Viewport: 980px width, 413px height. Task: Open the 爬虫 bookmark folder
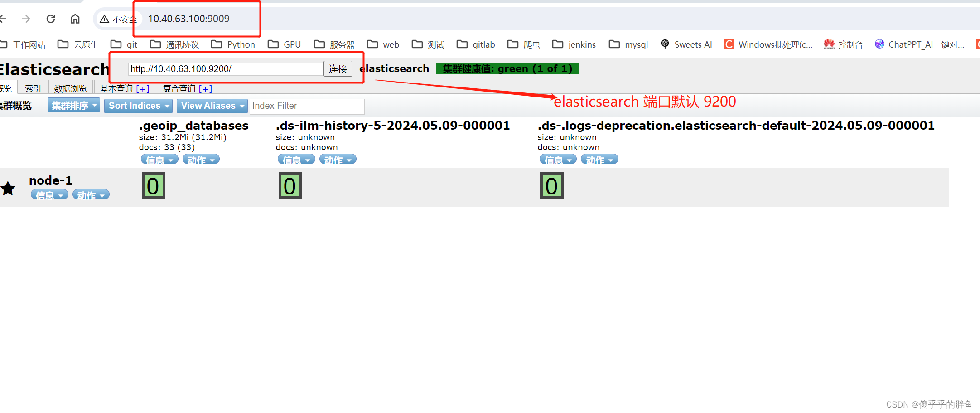(524, 44)
